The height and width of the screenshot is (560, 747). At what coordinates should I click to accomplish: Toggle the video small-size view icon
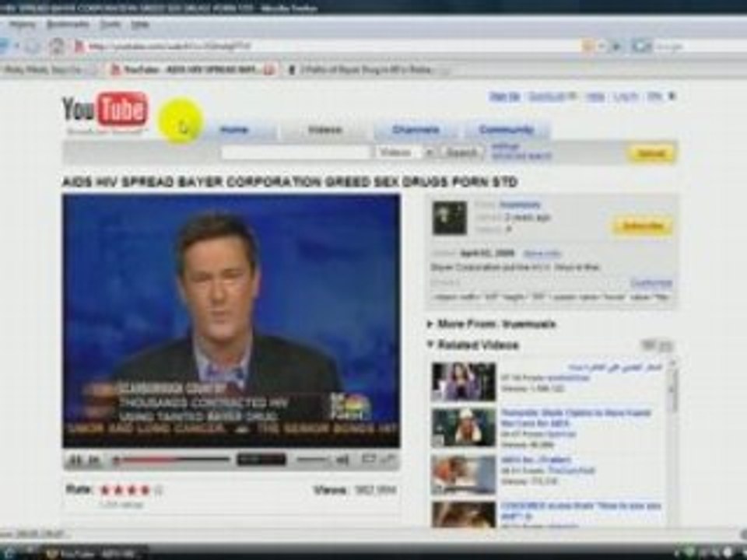click(x=368, y=460)
